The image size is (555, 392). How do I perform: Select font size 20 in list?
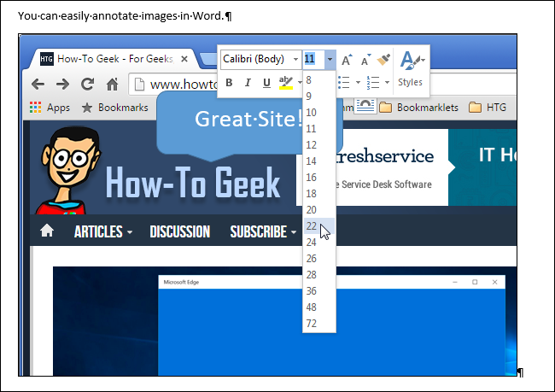319,209
